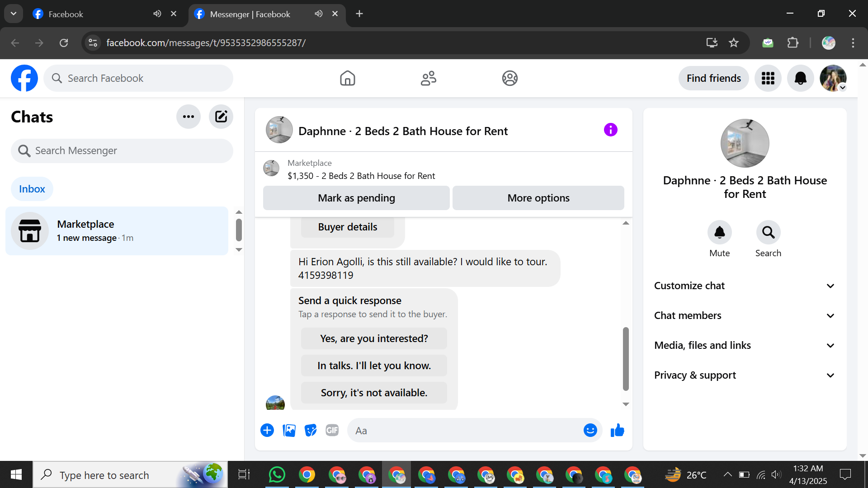Screen dimensions: 868x488
Task: Open the Groups icon in top navigation
Action: (x=509, y=78)
